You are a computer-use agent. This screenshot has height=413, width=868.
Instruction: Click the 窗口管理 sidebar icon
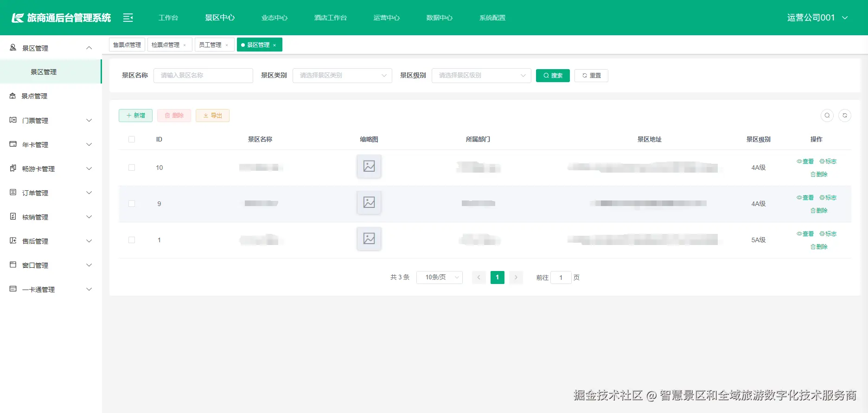(13, 265)
